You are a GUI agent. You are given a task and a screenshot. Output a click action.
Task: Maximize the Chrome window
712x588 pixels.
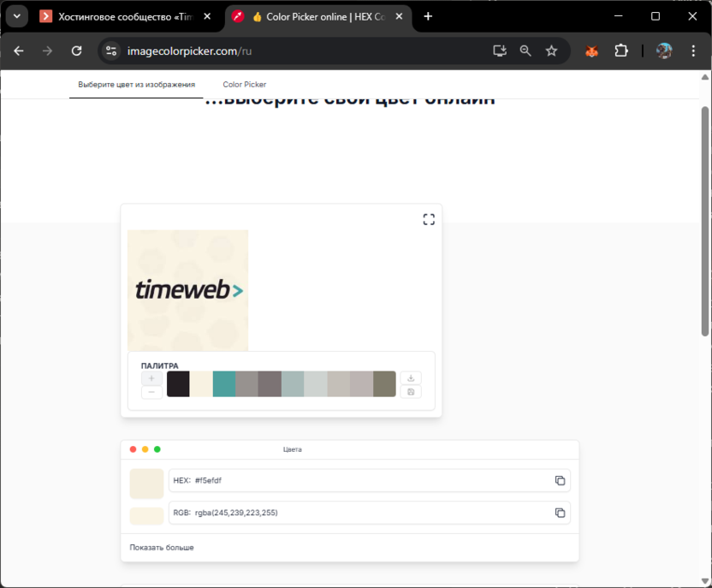click(656, 16)
